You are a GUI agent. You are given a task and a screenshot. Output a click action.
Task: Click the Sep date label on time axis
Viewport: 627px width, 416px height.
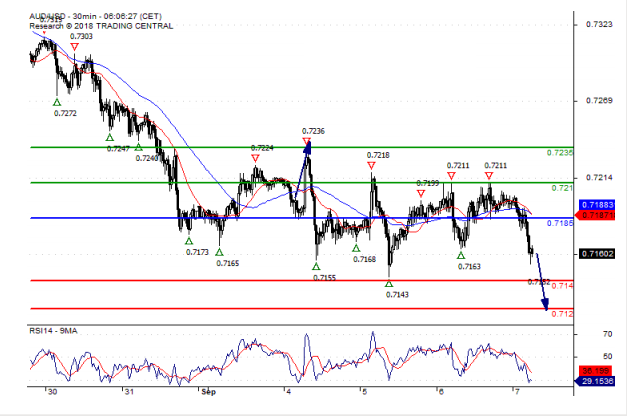(207, 394)
